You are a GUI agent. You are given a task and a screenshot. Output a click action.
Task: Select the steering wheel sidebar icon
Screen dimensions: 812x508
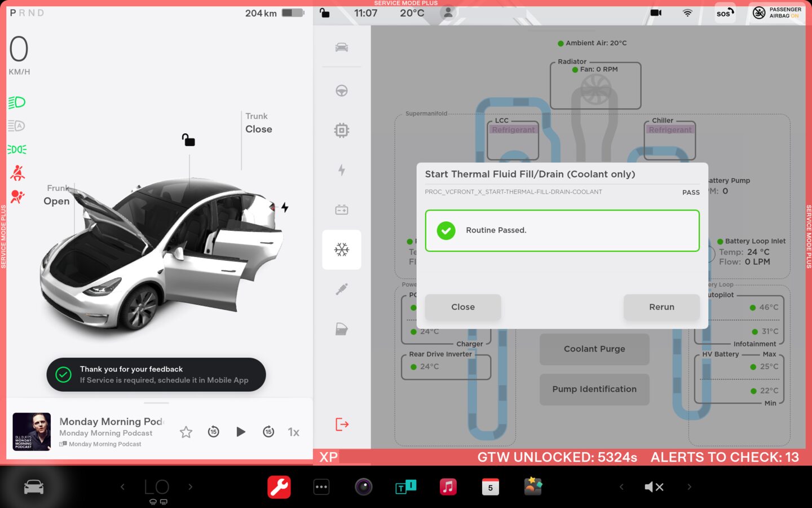[341, 90]
